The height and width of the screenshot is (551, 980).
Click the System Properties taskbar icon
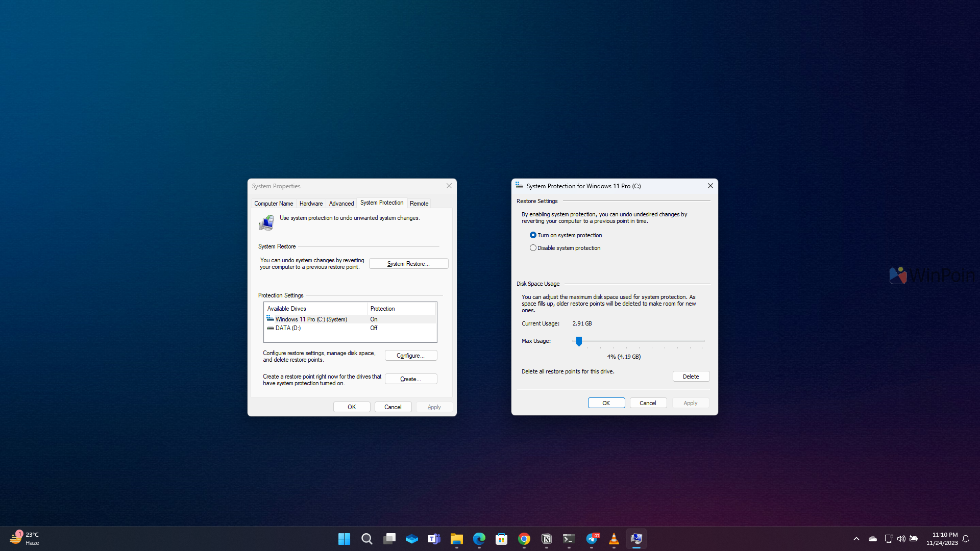(x=636, y=539)
